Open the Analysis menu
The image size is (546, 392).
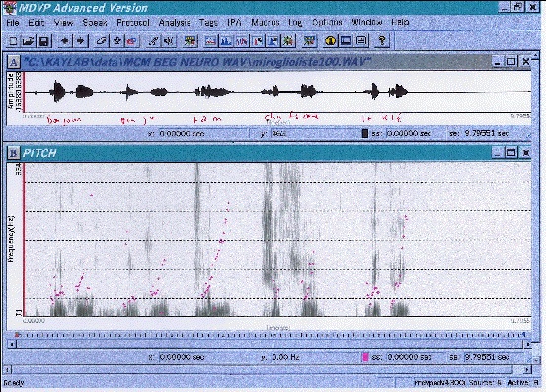pos(175,23)
